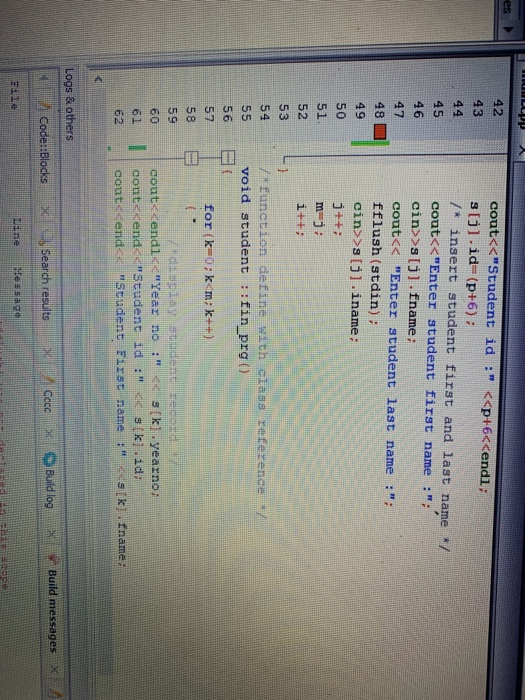Click the code line 'j++;'
This screenshot has height=700, width=525.
[x=340, y=220]
